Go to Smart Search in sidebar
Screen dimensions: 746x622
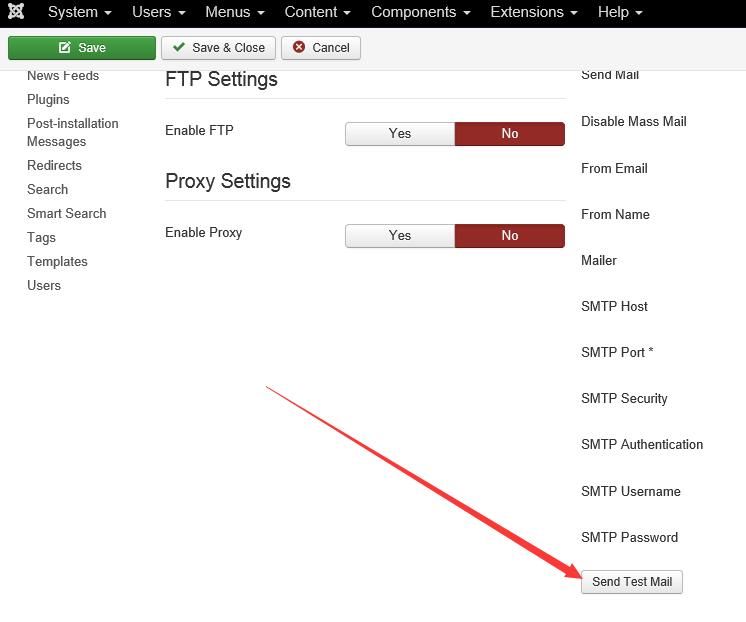67,213
